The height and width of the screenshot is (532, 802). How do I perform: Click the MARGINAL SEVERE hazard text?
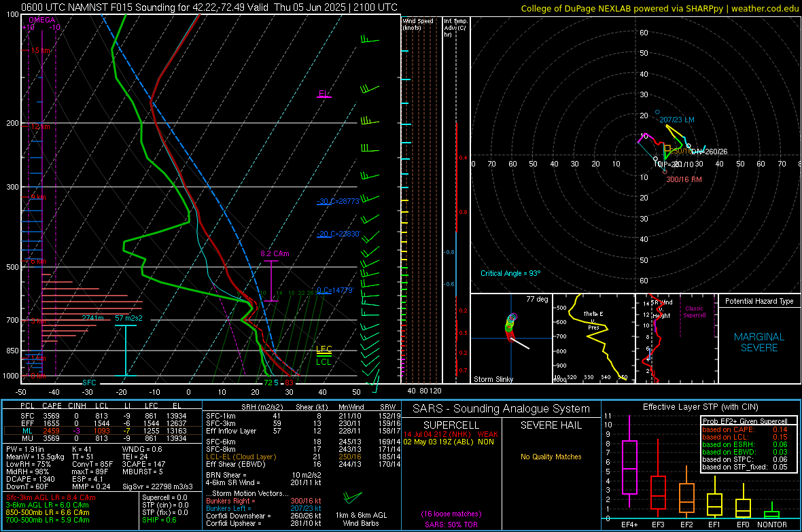coord(759,342)
